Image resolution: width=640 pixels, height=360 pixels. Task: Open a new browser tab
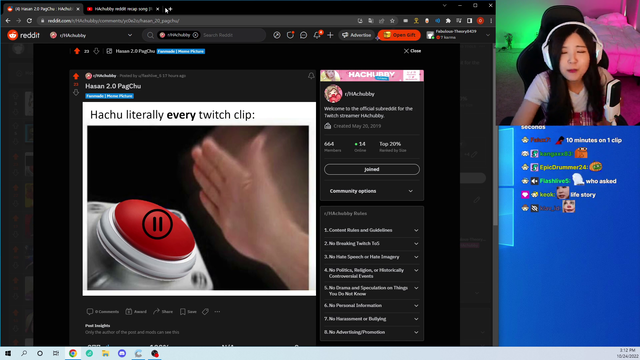(x=170, y=9)
